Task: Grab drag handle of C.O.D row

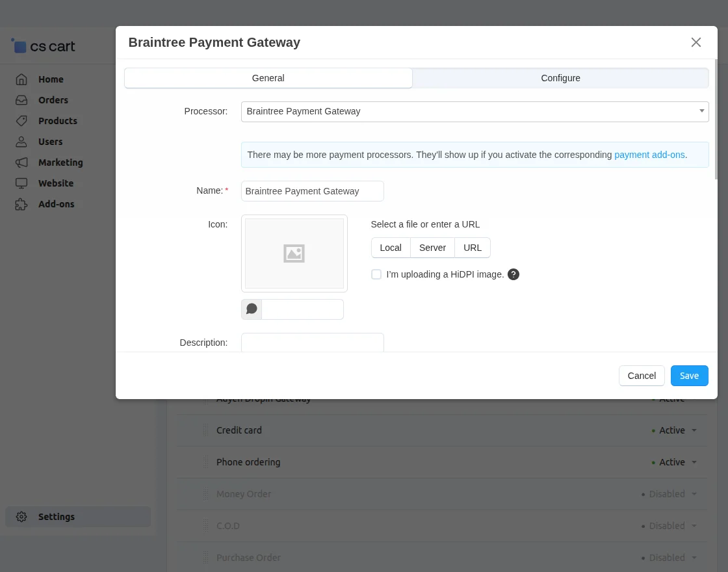Action: point(205,526)
